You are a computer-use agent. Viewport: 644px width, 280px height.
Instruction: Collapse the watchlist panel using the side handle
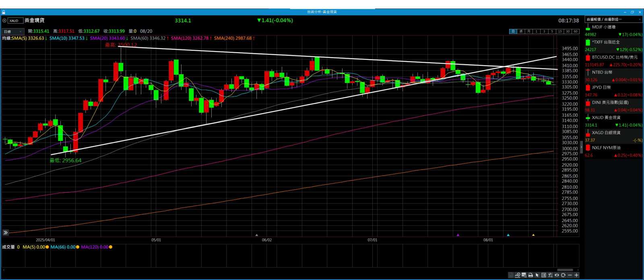tap(581, 147)
